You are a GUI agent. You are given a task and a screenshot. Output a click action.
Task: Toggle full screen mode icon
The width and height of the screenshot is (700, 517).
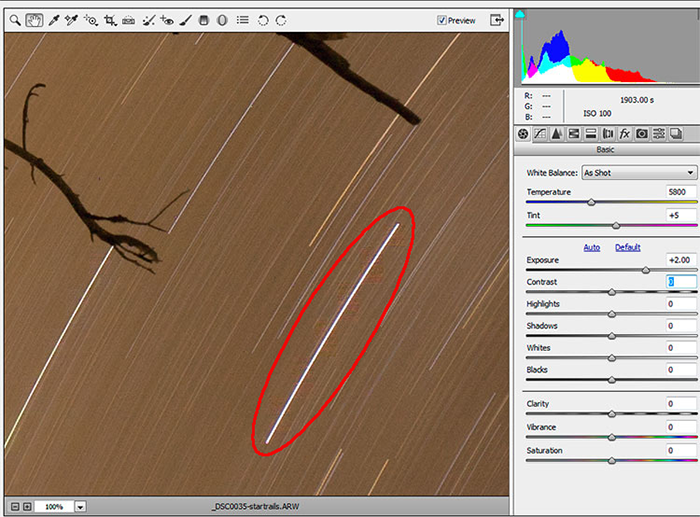click(496, 20)
